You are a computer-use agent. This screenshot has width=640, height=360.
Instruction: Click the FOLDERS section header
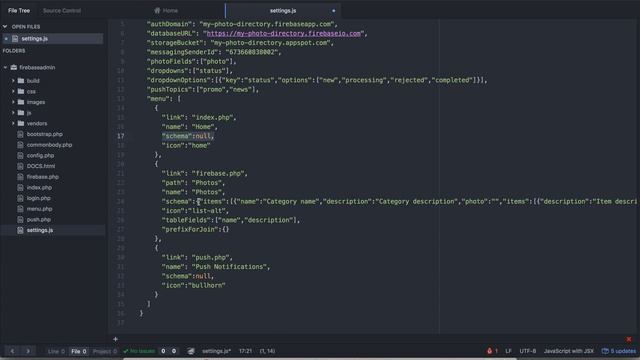click(x=14, y=51)
